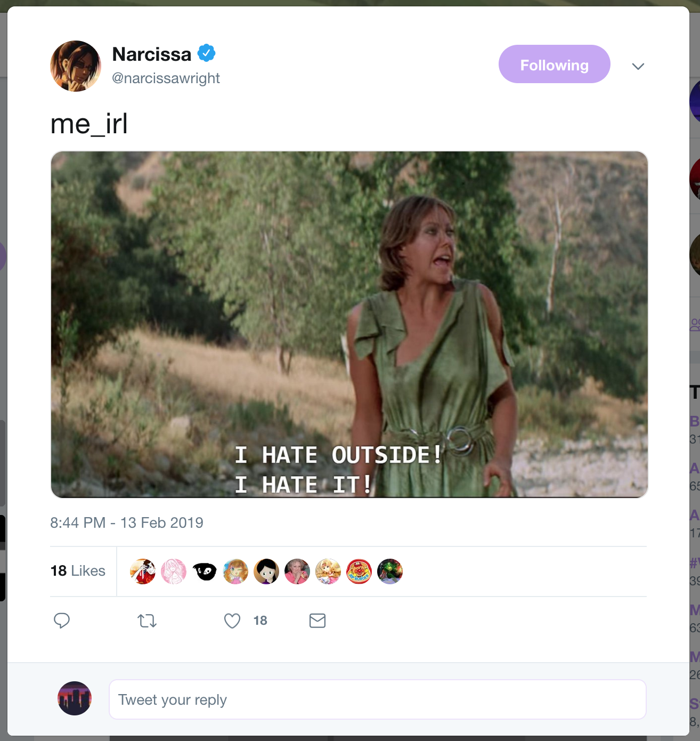Click the reply speech bubble icon
Image resolution: width=700 pixels, height=741 pixels.
tap(62, 621)
